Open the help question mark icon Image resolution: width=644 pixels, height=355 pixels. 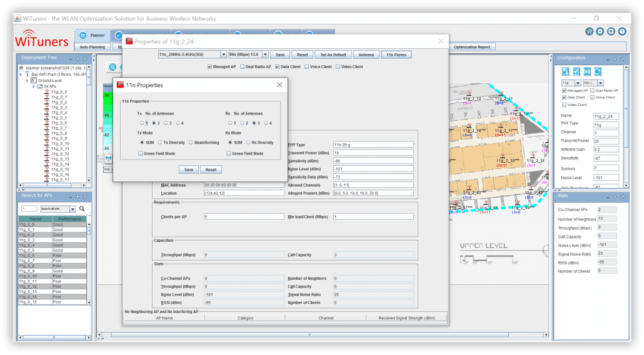click(x=622, y=31)
